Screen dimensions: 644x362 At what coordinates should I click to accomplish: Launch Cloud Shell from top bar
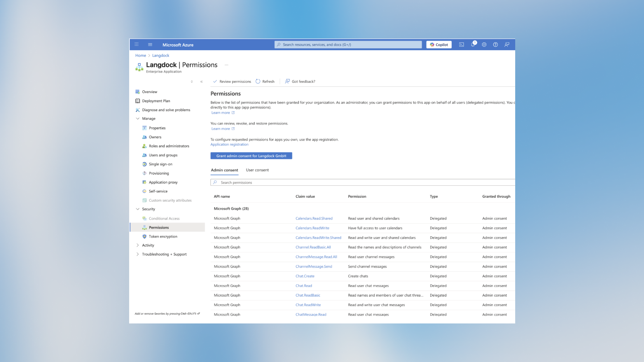462,44
